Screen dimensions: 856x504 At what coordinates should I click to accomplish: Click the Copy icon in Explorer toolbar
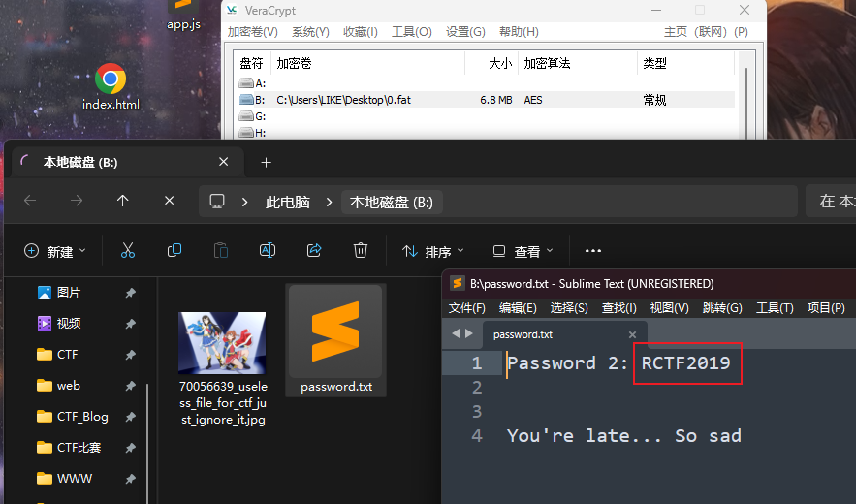click(x=174, y=251)
